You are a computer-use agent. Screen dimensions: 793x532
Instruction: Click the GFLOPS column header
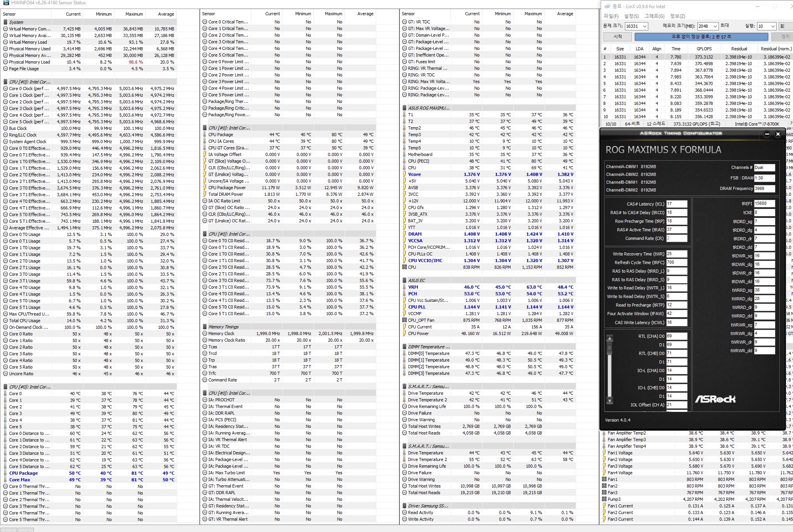click(x=704, y=49)
